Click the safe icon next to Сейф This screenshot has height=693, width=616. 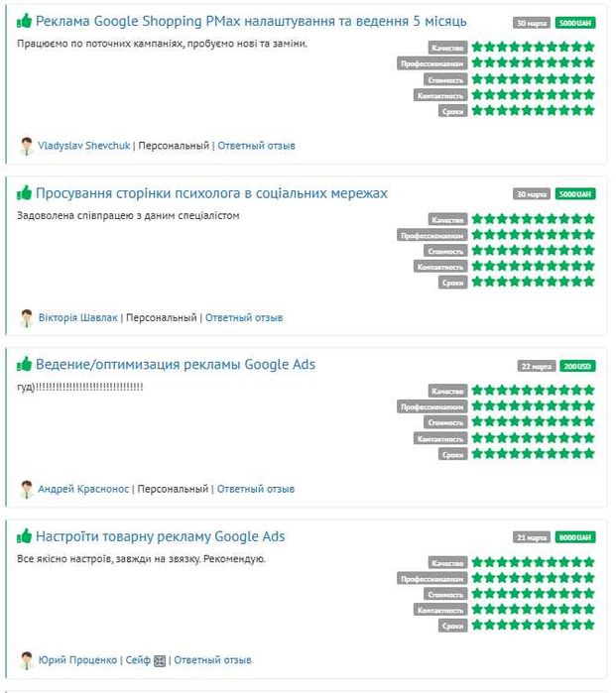coord(159,660)
